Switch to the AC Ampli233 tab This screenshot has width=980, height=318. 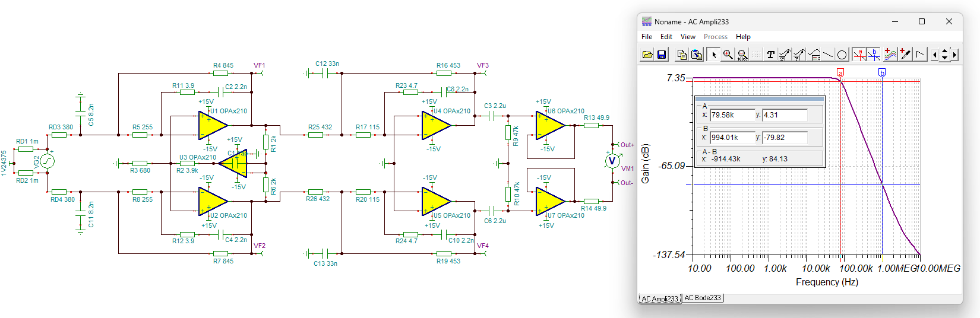(660, 298)
